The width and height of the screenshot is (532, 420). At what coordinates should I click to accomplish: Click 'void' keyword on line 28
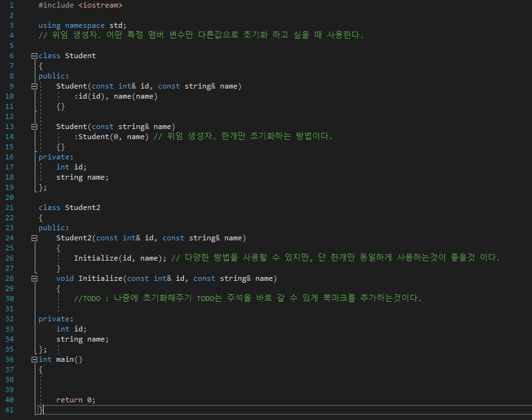point(65,278)
